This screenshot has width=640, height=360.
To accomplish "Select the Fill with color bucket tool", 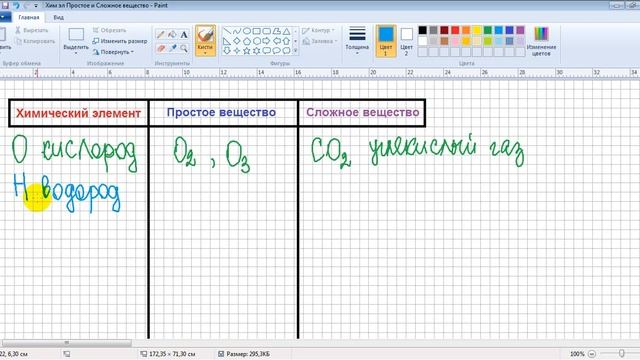I will pos(172,35).
